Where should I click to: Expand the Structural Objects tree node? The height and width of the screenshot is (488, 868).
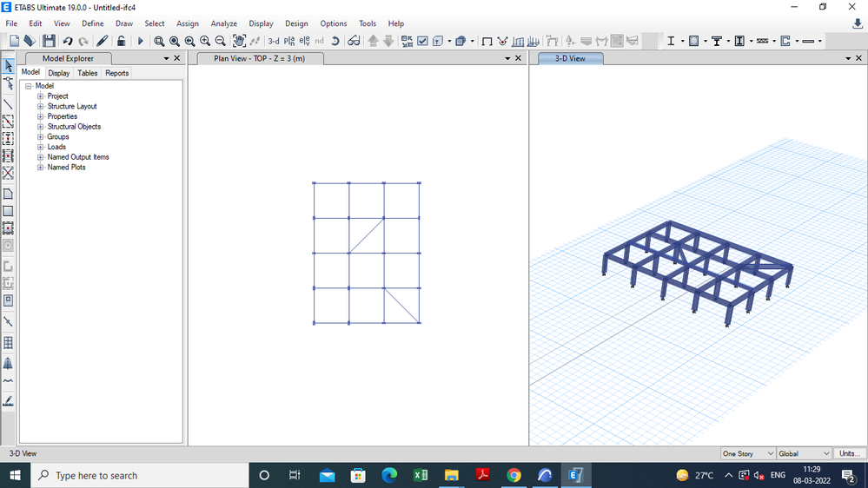click(x=40, y=127)
